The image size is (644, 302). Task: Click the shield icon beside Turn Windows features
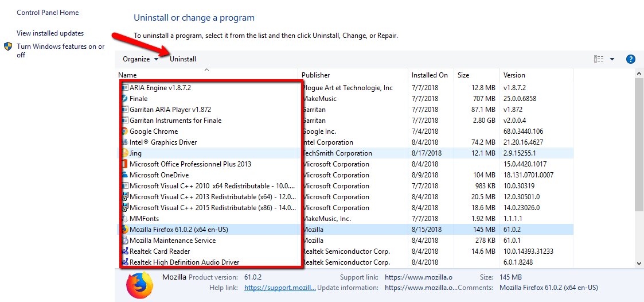coord(8,46)
